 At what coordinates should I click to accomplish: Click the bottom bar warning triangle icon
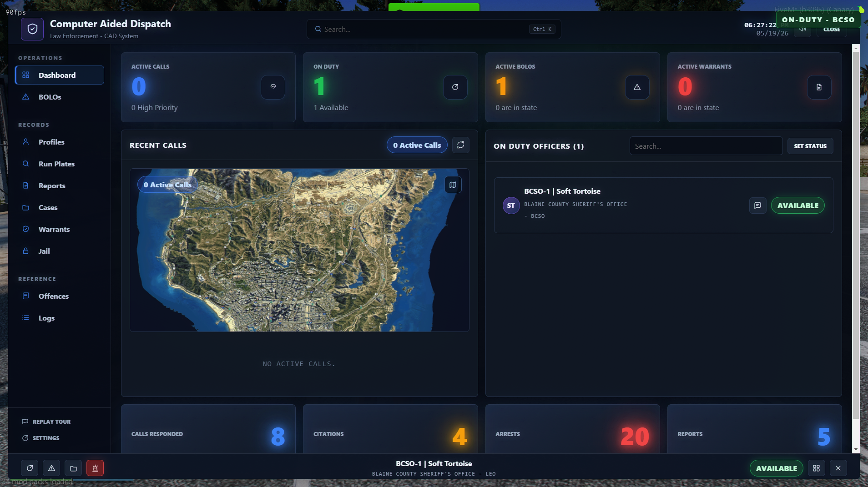[51, 468]
